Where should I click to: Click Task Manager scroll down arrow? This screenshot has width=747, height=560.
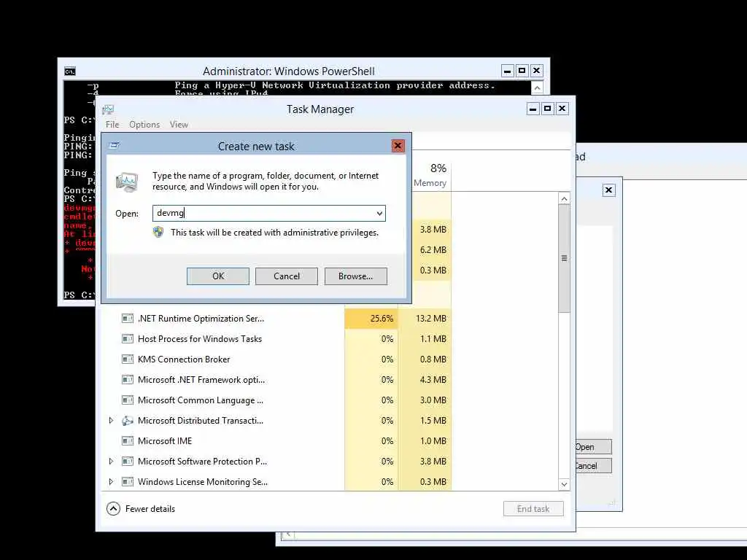[564, 484]
